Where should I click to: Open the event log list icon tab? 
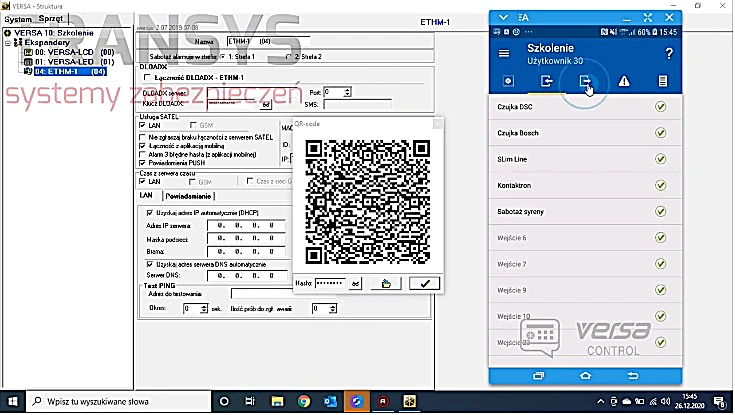tap(662, 81)
